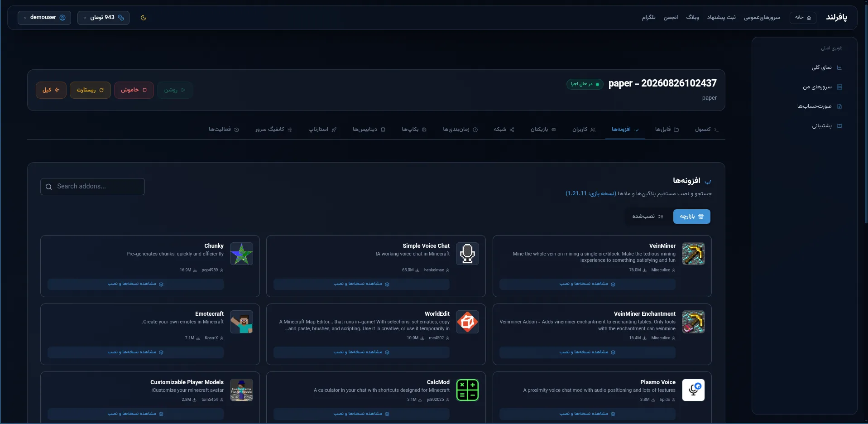View versions and install Emotecraft
Image resolution: width=868 pixels, height=424 pixels.
point(135,352)
